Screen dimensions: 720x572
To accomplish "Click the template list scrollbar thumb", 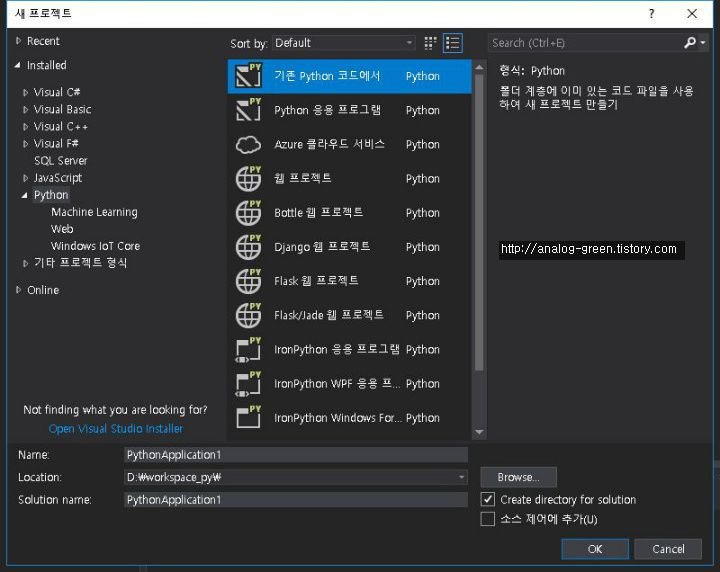I will point(479,222).
